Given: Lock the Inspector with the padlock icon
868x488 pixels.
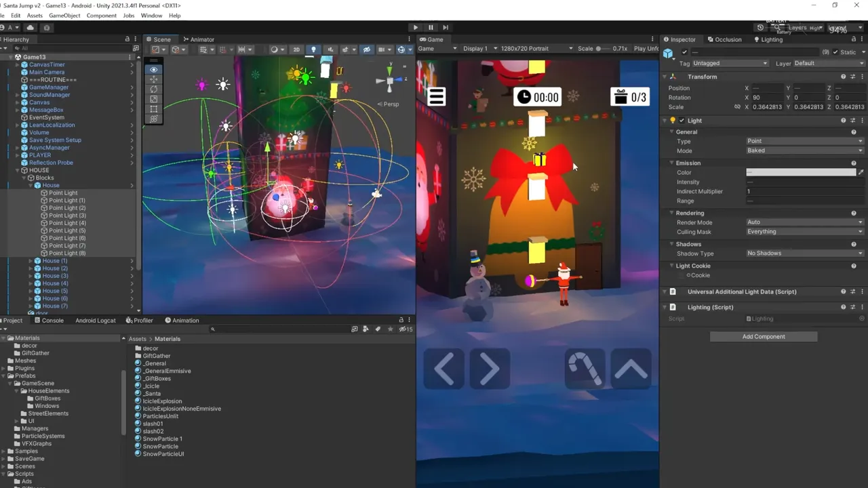Looking at the screenshot, I should click(854, 39).
